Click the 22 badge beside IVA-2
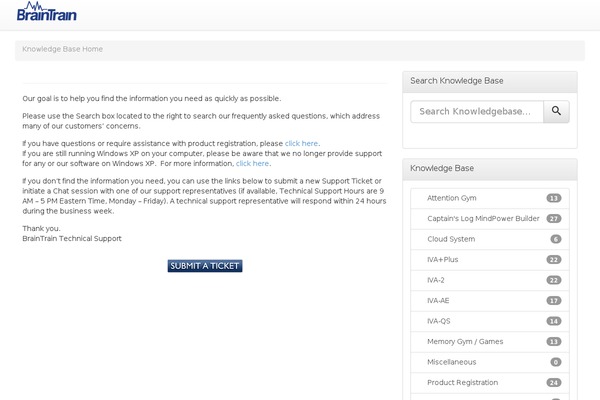The width and height of the screenshot is (600, 400). pyautogui.click(x=554, y=280)
